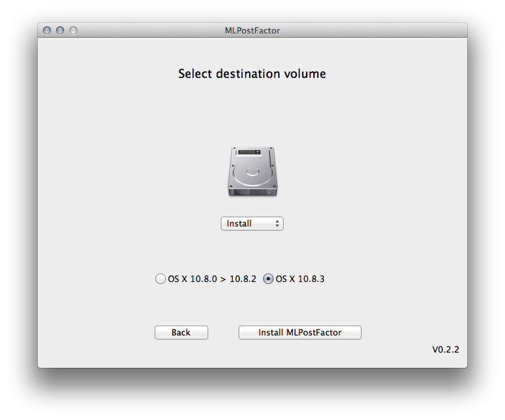505x420 pixels.
Task: Click the 'Select destination volume' heading
Action: (x=252, y=74)
